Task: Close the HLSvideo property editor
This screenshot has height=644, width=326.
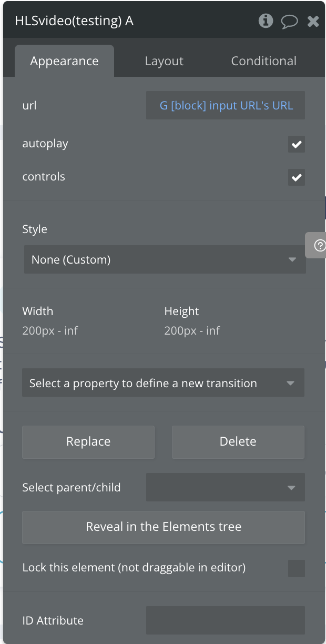Action: coord(313,22)
